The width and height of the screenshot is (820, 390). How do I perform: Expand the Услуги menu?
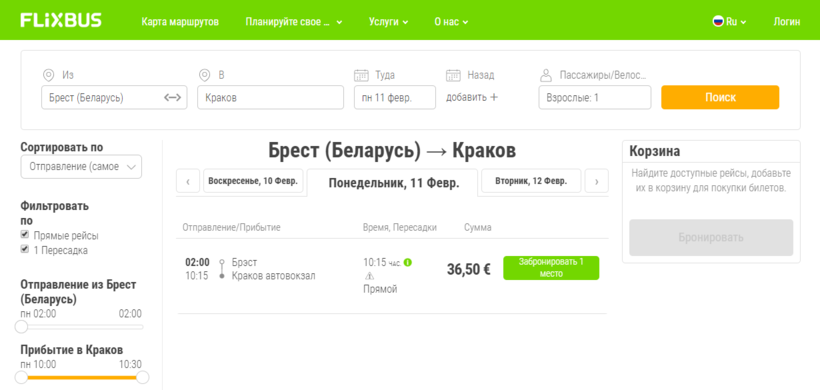388,22
